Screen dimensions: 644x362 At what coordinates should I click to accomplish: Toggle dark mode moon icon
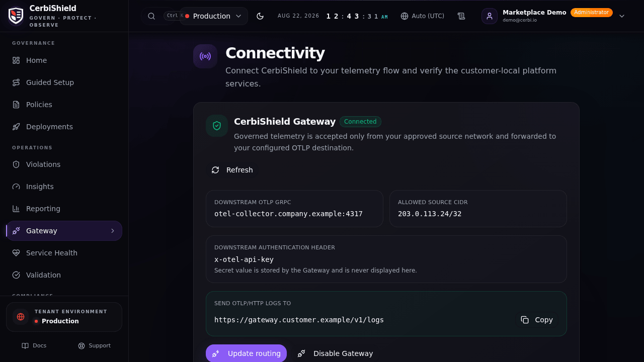coord(260,16)
